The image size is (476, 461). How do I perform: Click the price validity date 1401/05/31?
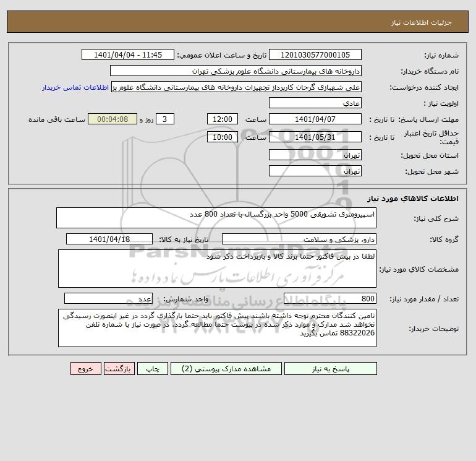pyautogui.click(x=315, y=137)
